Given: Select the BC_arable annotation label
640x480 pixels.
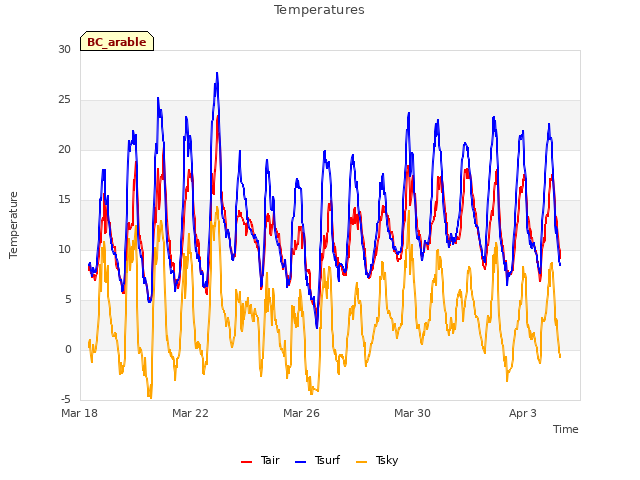Looking at the screenshot, I should [117, 41].
